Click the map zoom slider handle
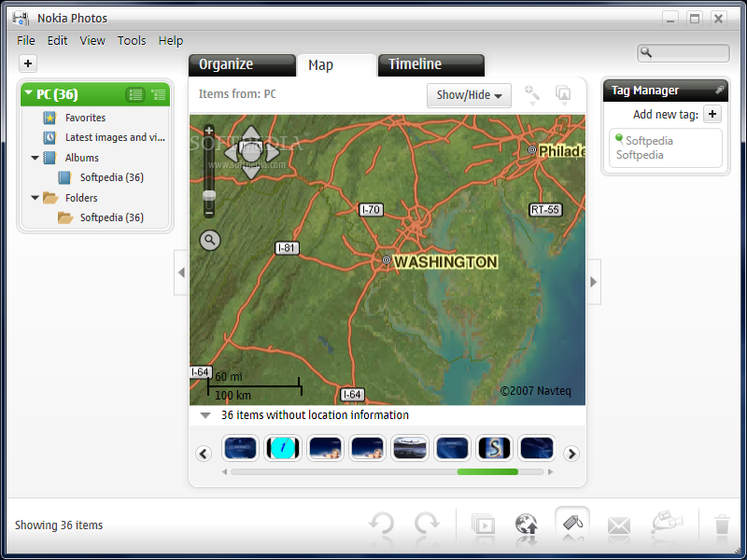The width and height of the screenshot is (747, 560). click(x=209, y=195)
